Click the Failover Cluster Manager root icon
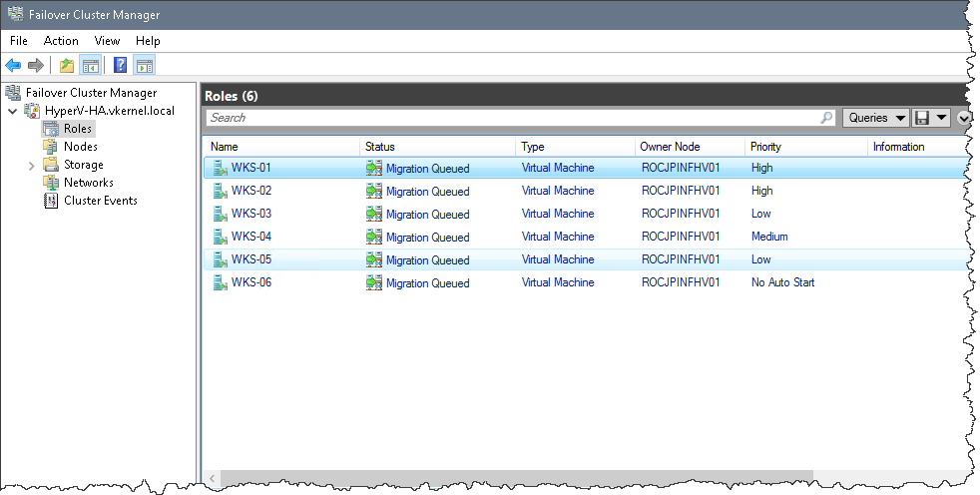The width and height of the screenshot is (980, 495). [13, 93]
